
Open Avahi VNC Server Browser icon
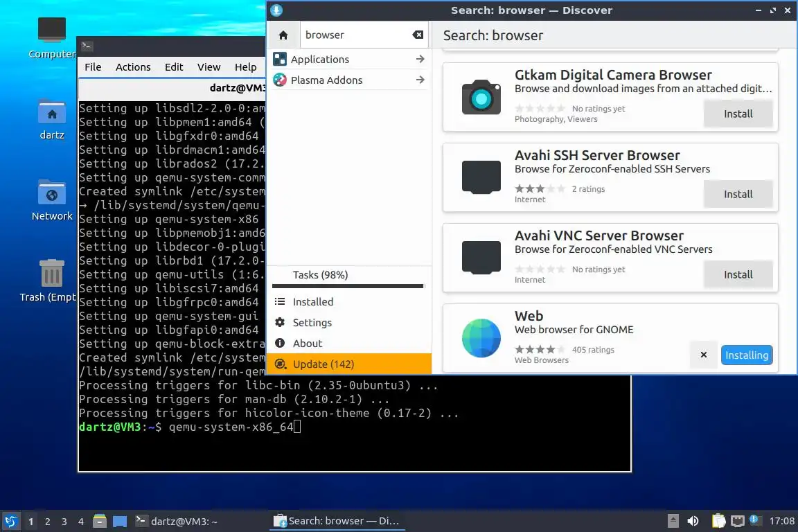[481, 257]
